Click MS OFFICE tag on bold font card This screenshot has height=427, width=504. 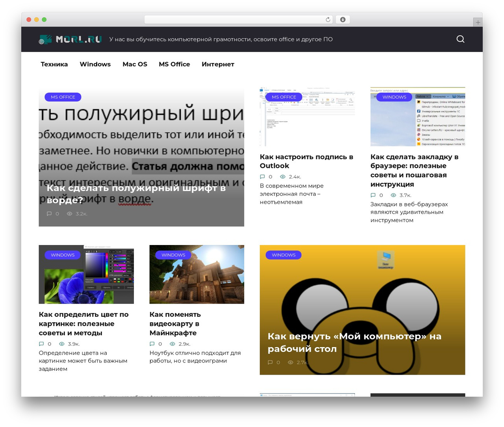tap(63, 97)
